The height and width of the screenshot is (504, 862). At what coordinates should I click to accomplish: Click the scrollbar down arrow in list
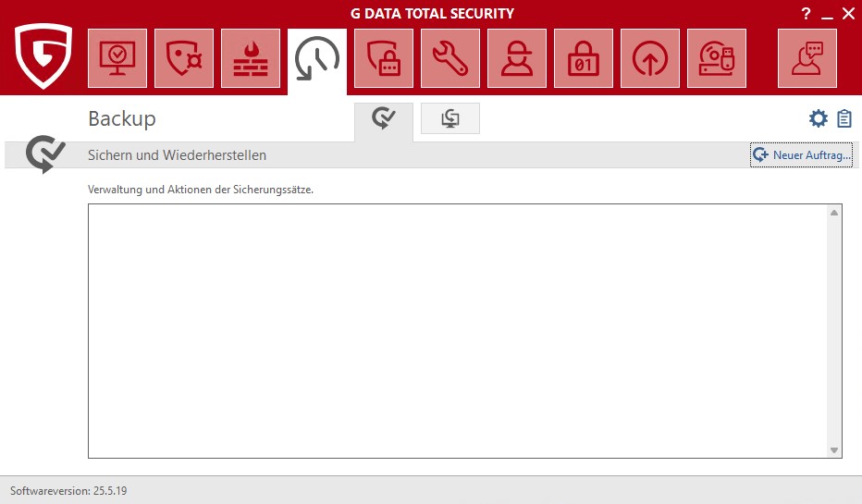(834, 450)
